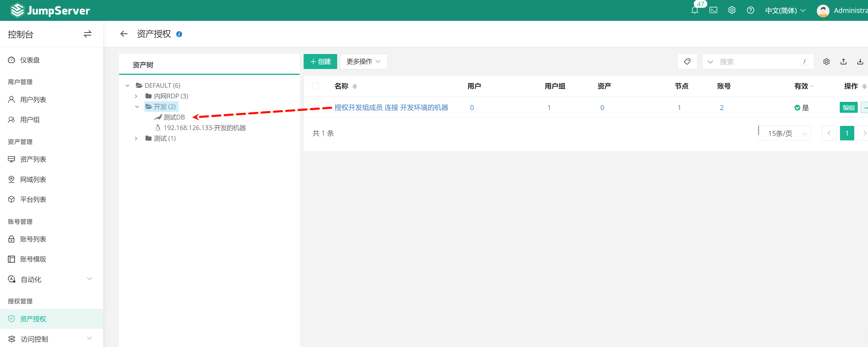Screen dimensions: 868x347
Task: Open 资产列表 in the sidebar
Action: tap(33, 159)
